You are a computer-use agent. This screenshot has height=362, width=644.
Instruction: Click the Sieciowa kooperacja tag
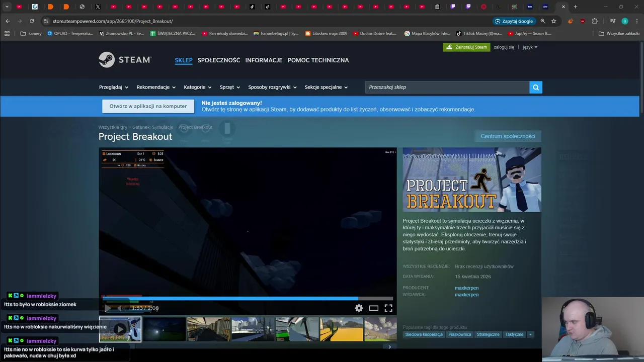tap(424, 334)
